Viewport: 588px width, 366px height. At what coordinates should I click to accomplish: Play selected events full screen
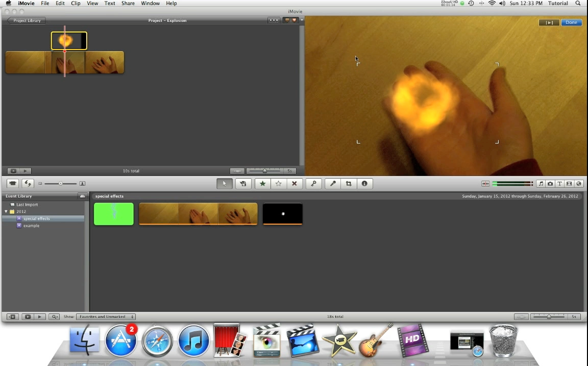[x=28, y=316]
